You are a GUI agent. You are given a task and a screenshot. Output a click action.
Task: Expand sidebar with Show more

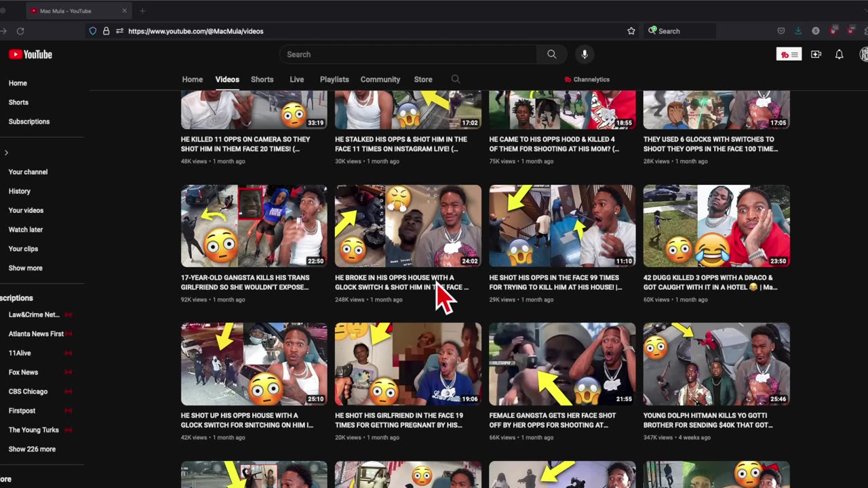25,268
